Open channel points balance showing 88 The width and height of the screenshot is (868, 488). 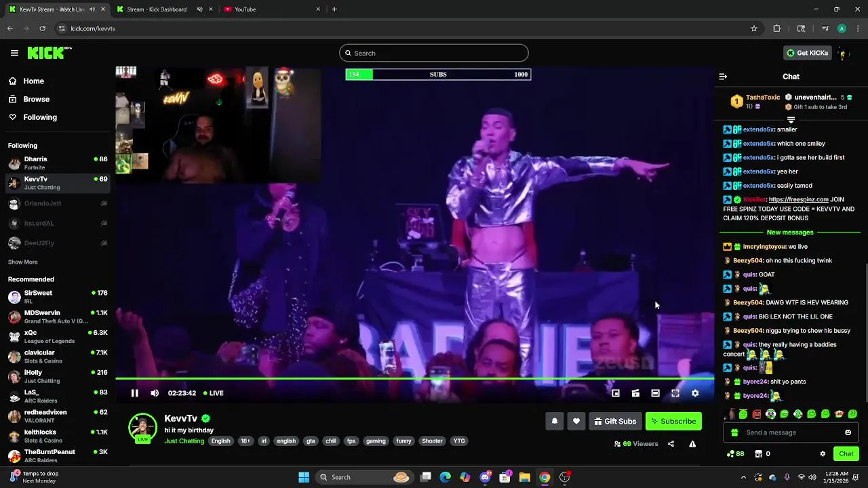pyautogui.click(x=735, y=454)
